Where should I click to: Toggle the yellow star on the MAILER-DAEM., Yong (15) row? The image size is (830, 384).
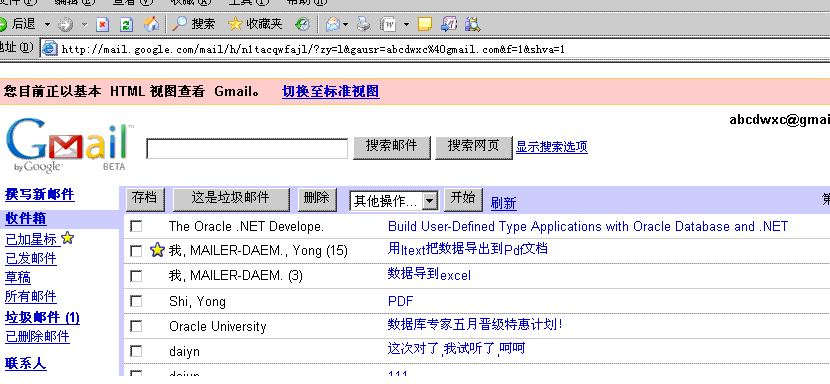point(157,250)
